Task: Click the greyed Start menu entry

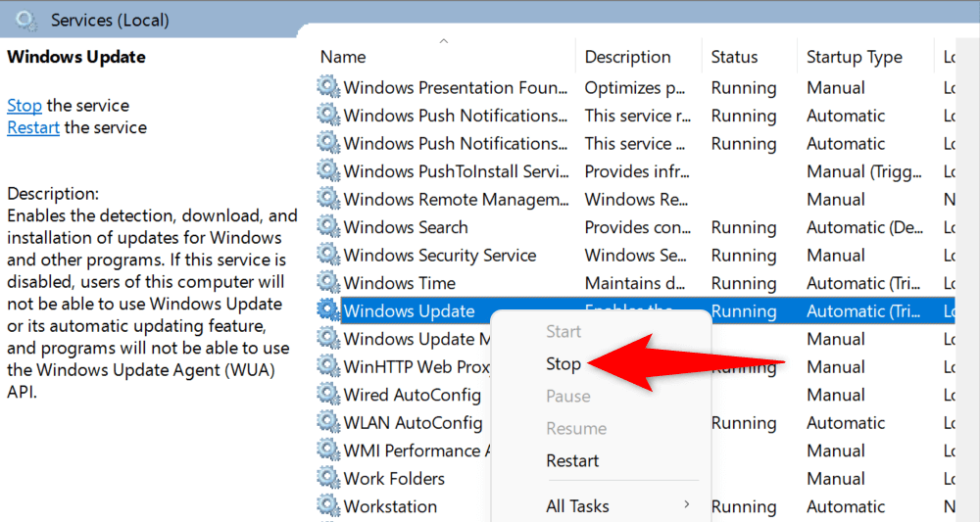Action: click(x=563, y=332)
